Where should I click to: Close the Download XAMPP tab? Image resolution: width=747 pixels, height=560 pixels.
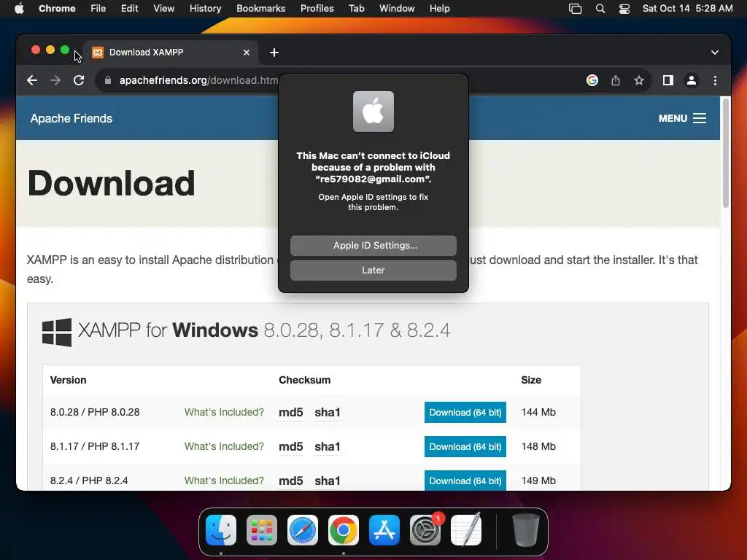tap(247, 52)
